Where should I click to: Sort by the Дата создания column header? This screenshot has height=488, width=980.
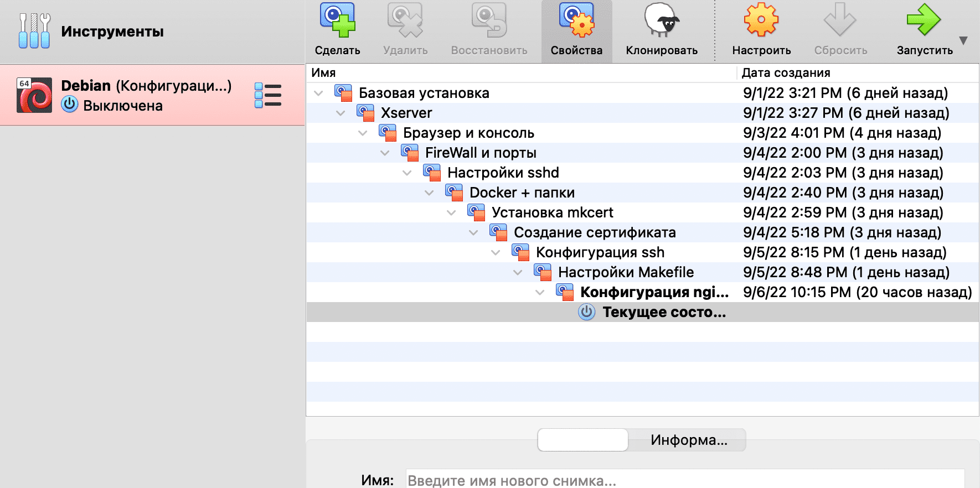point(858,72)
